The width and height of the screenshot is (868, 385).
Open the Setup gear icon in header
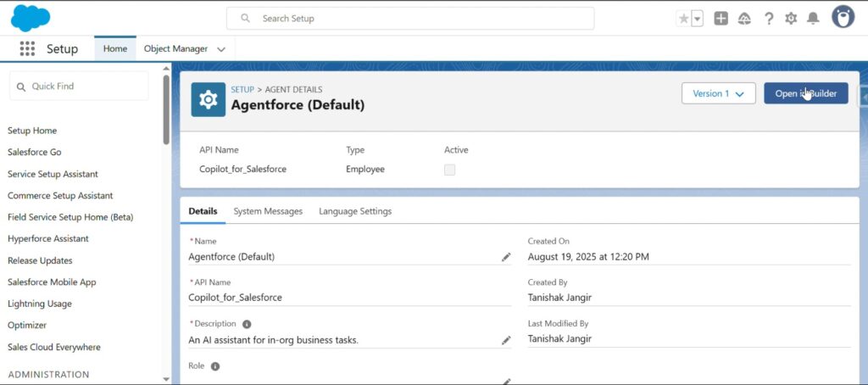[791, 19]
